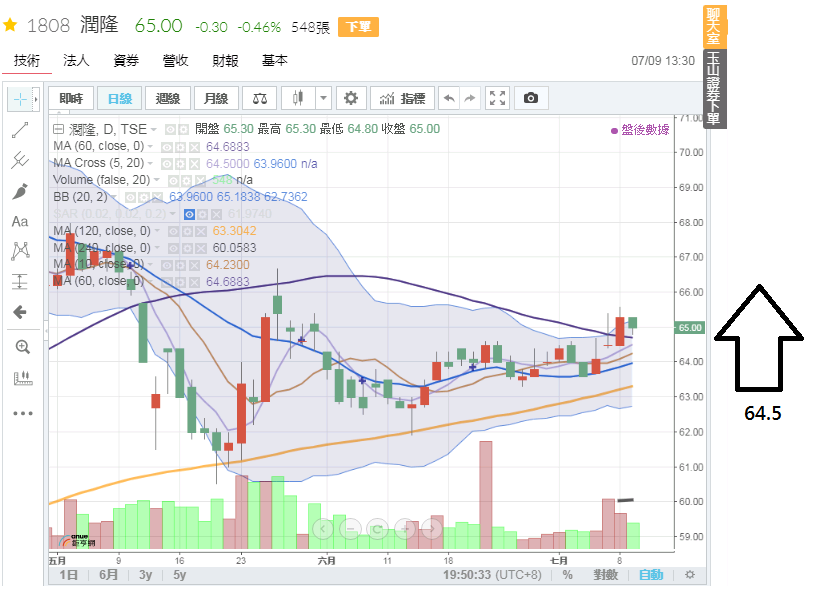830x600 pixels.
Task: Toggle the 自動 auto scale
Action: pyautogui.click(x=651, y=575)
